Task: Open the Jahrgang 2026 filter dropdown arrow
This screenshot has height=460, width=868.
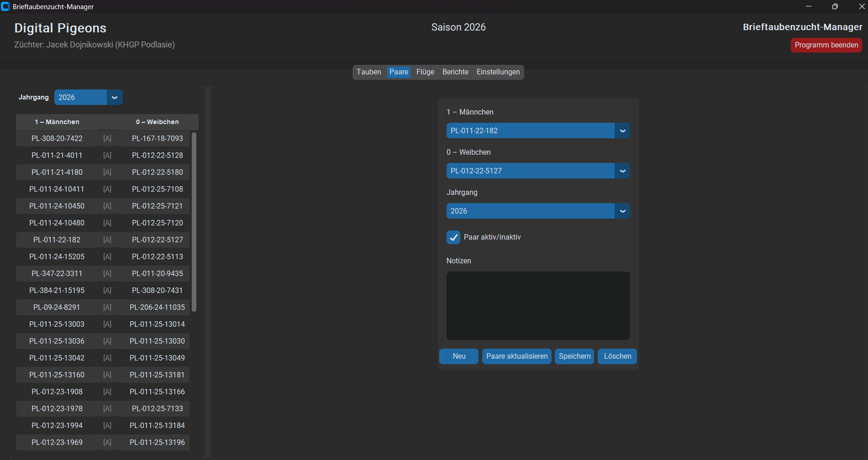Action: (115, 97)
